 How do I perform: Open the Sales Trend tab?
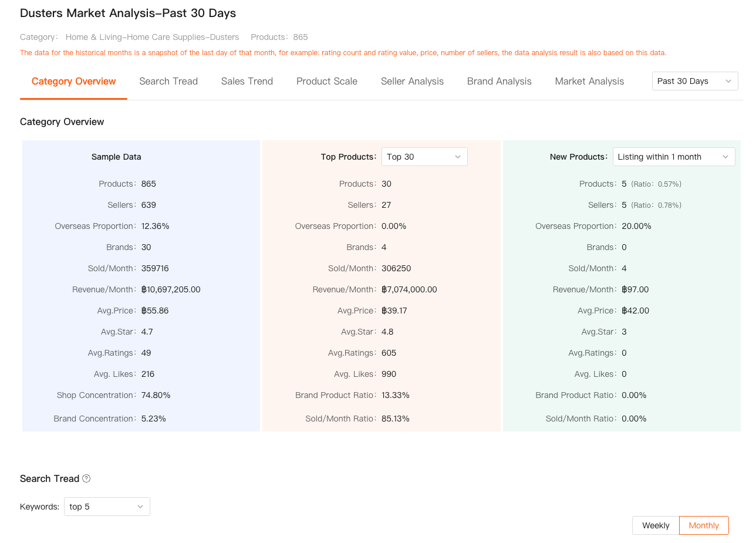point(247,81)
